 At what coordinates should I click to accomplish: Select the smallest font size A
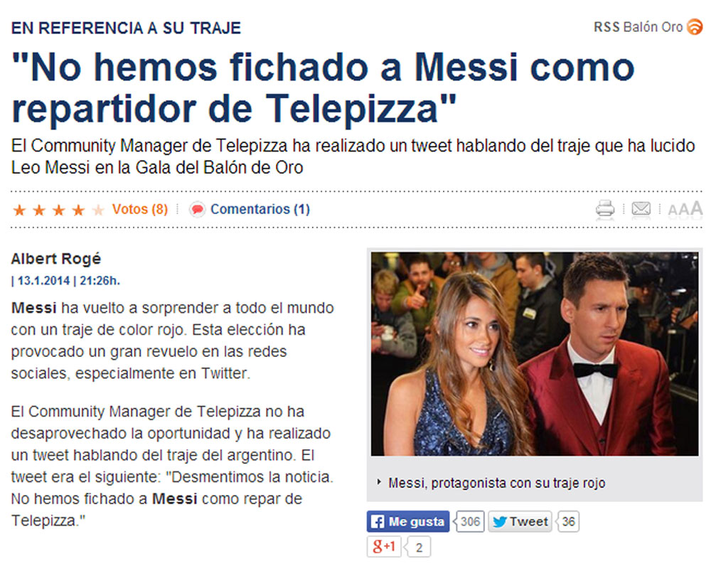click(672, 210)
